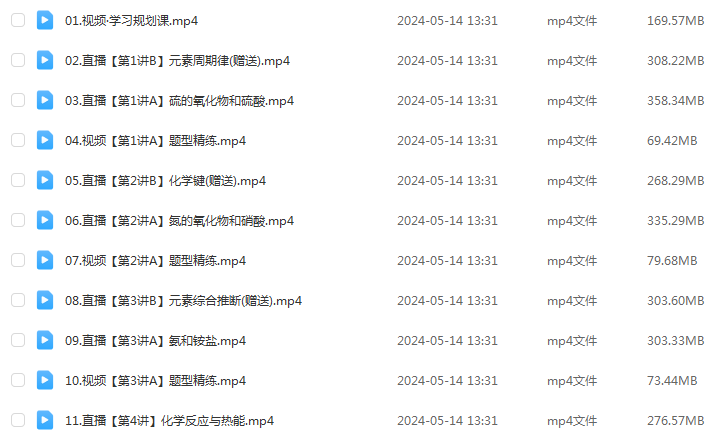Click the video icon of 05.直播 化学键
The image size is (723, 438).
click(45, 180)
